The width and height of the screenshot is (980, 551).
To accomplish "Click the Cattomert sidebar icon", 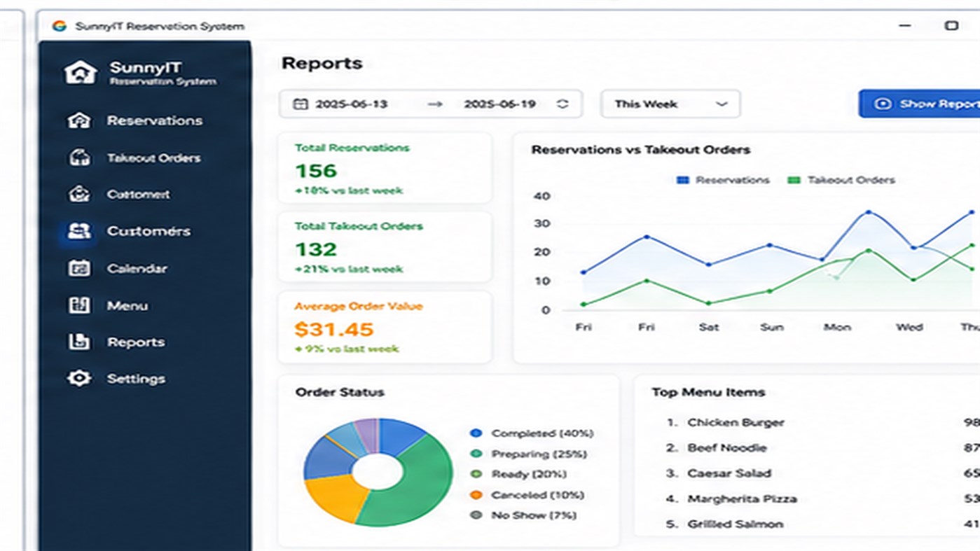I will tap(79, 194).
